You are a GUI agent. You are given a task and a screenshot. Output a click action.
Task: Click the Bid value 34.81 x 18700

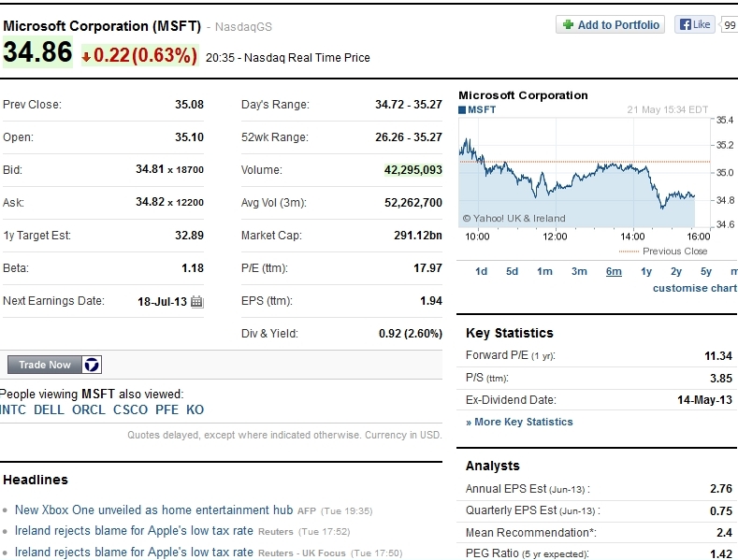click(x=169, y=169)
